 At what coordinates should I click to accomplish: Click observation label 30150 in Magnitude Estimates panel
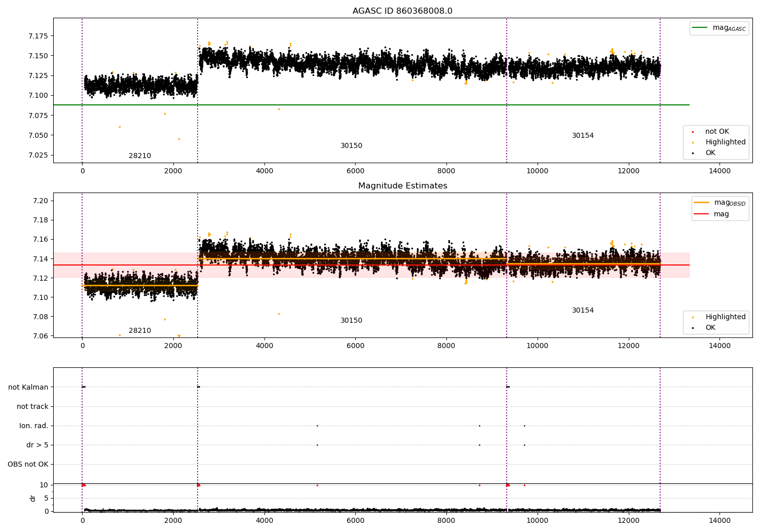coord(351,321)
